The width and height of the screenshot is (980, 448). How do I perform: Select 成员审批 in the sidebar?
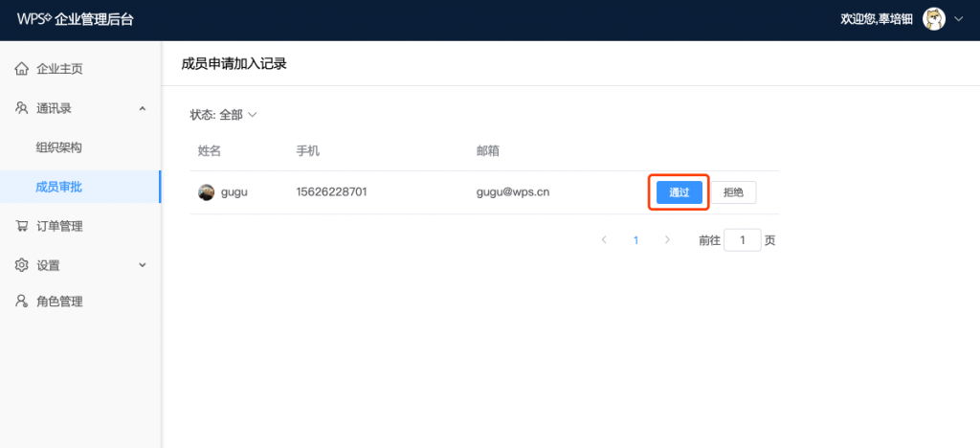(58, 187)
